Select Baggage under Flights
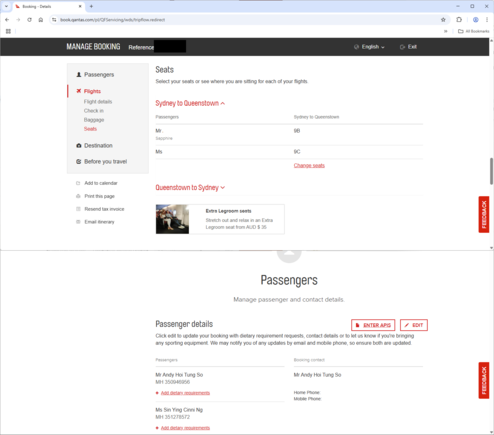 (94, 120)
